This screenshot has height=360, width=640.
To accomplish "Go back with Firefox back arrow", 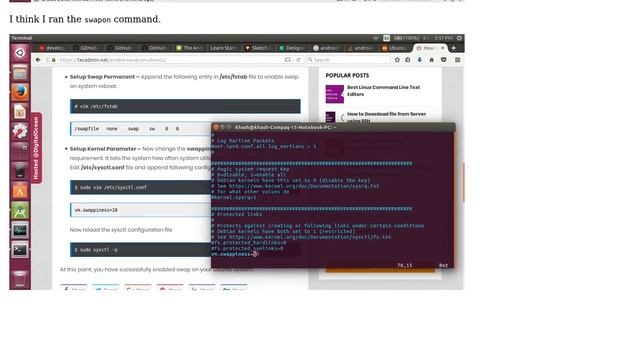I will pos(38,60).
